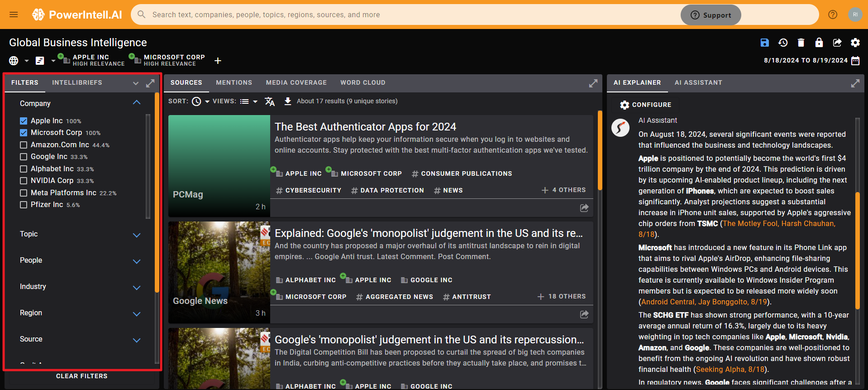Collapse the Company filter section
Viewport: 868px width, 390px height.
pos(137,103)
